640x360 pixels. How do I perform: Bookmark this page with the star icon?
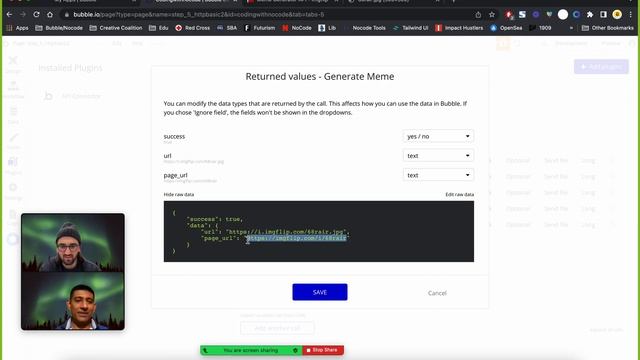click(x=492, y=15)
